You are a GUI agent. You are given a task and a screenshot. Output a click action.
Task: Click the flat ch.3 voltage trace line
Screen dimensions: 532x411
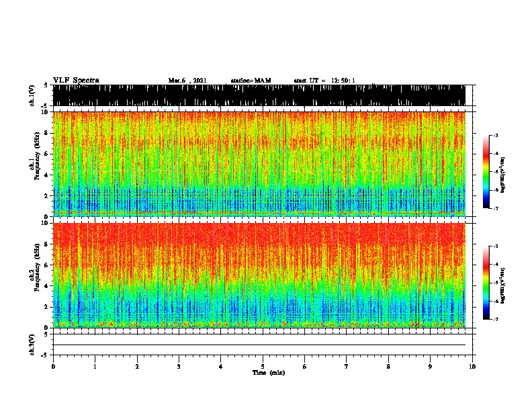coord(259,345)
